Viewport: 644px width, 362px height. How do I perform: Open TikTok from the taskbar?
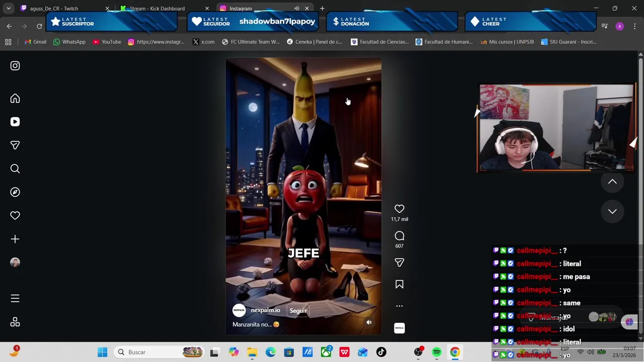coord(381,352)
